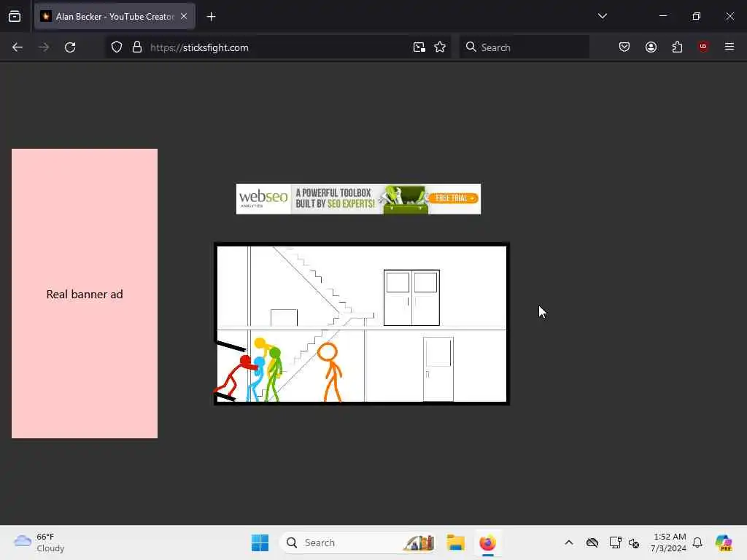Click the orange stick figure
Image resolution: width=747 pixels, height=560 pixels.
pos(330,372)
